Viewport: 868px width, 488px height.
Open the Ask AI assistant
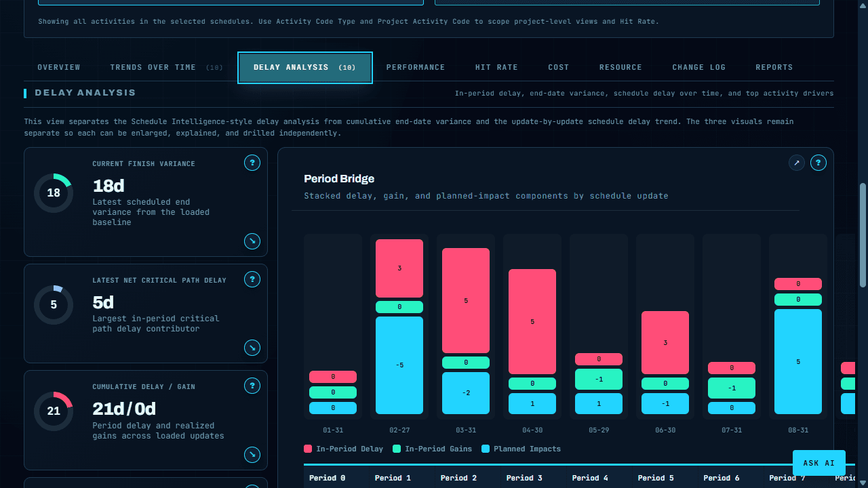(819, 463)
